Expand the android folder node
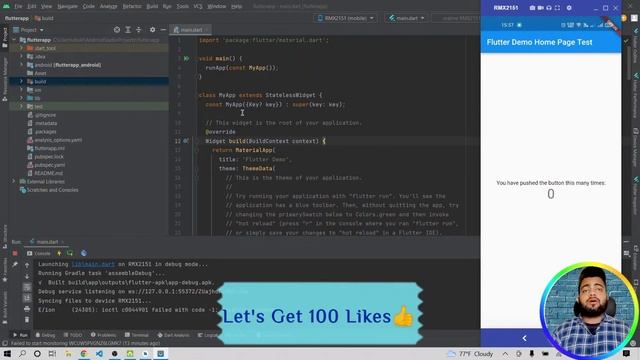Viewport: 640px width, 360px height. click(x=22, y=65)
